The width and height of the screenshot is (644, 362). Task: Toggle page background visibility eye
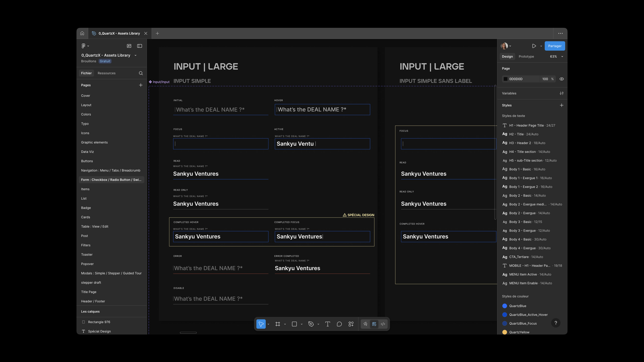[x=561, y=79]
